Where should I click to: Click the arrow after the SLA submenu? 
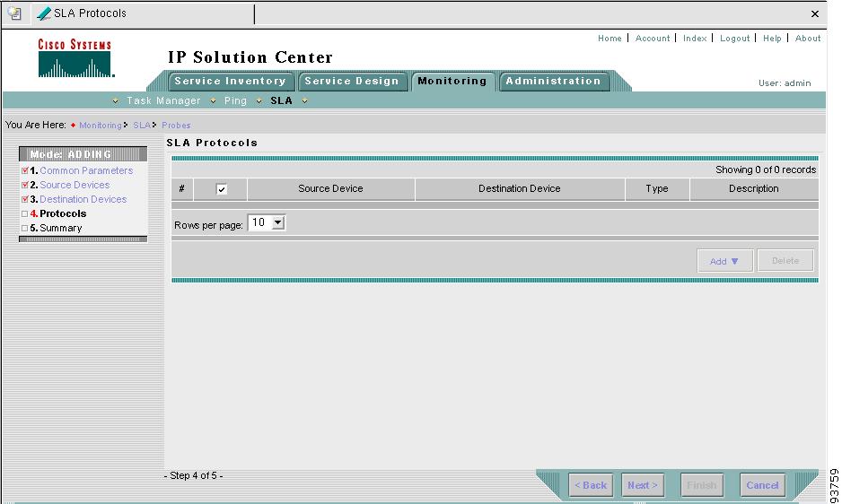point(304,101)
